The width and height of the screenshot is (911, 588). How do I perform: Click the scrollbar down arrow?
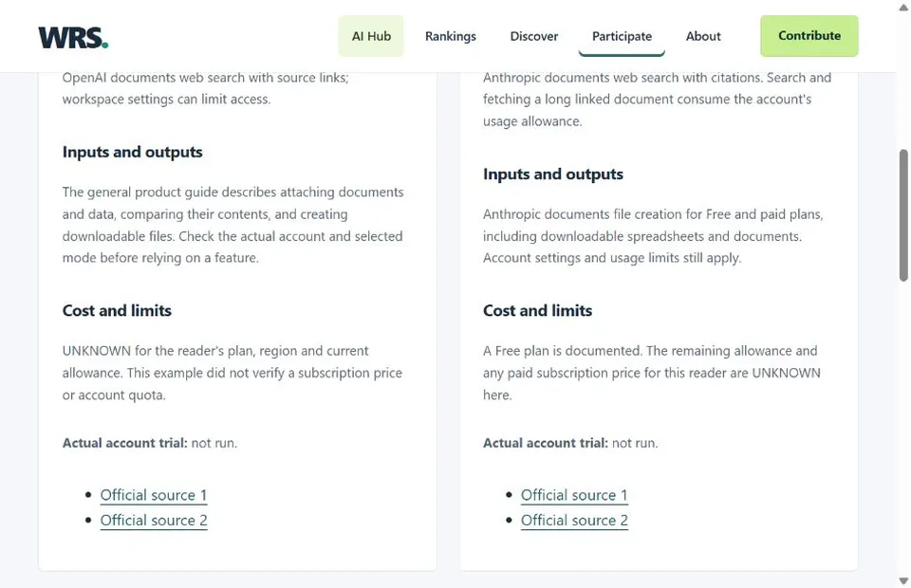coord(903,581)
